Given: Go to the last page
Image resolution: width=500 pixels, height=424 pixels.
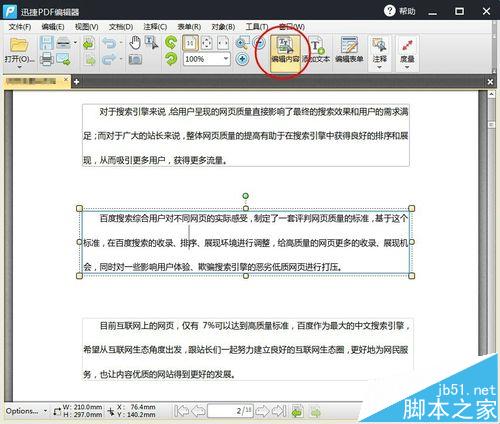Looking at the screenshot, I should tap(279, 411).
